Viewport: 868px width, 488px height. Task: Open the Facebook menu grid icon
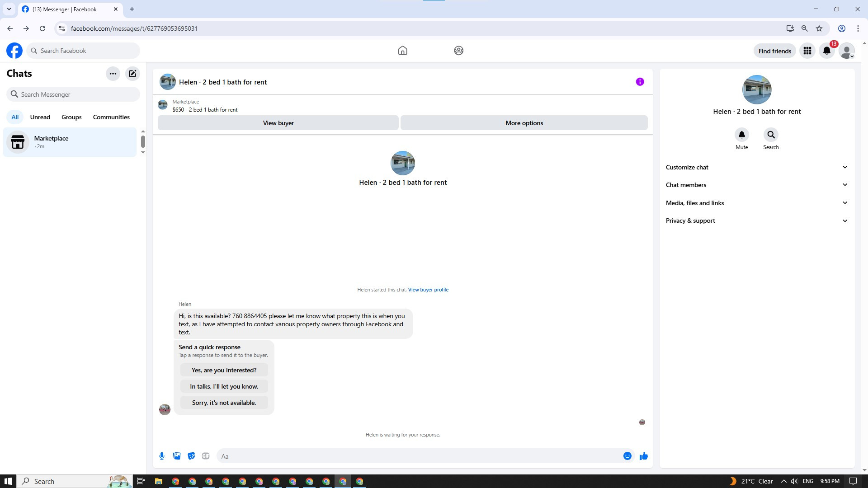(807, 51)
